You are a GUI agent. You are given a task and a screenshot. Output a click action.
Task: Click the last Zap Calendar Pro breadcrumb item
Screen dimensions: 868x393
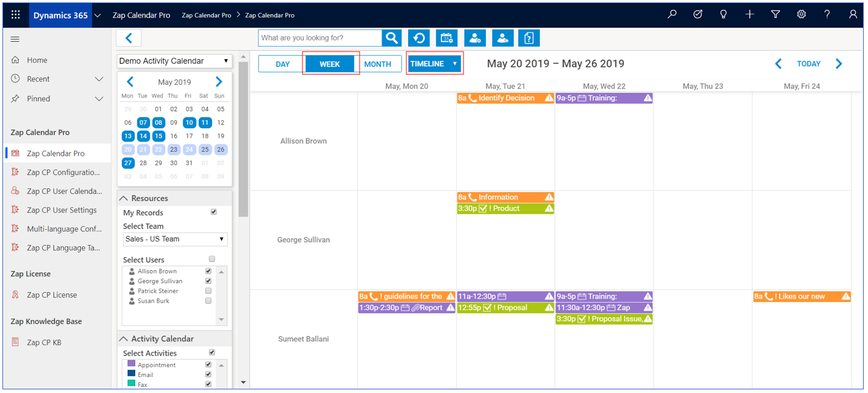[x=270, y=15]
